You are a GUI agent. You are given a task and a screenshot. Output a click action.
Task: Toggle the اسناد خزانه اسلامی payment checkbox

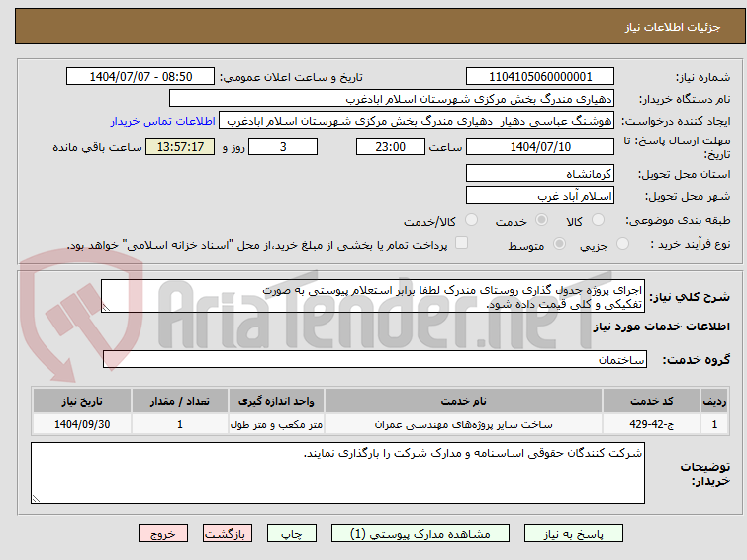461,243
